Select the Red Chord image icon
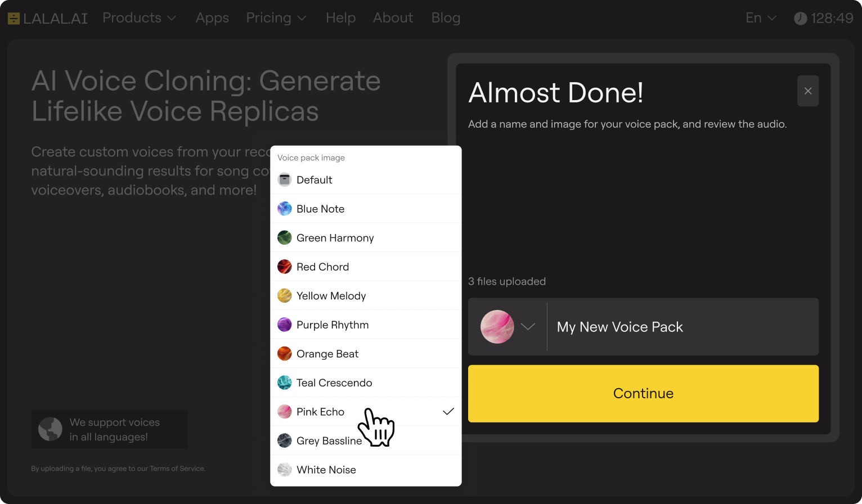Viewport: 862px width, 504px height. (285, 266)
